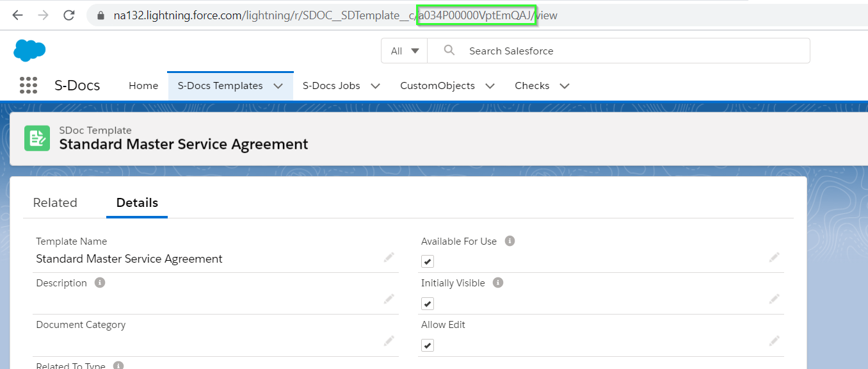Toggle the Initially Visible checkbox

(428, 304)
